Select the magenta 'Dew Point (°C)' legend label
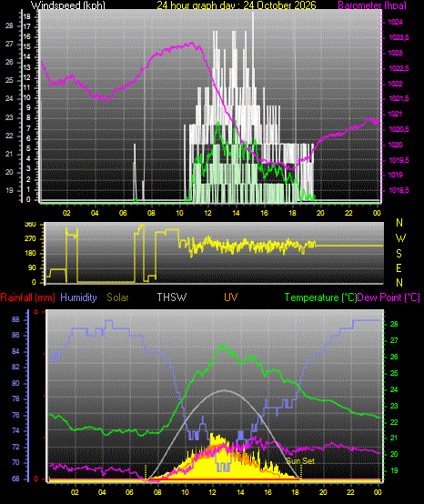Screen dimensions: 424x504 (389, 297)
